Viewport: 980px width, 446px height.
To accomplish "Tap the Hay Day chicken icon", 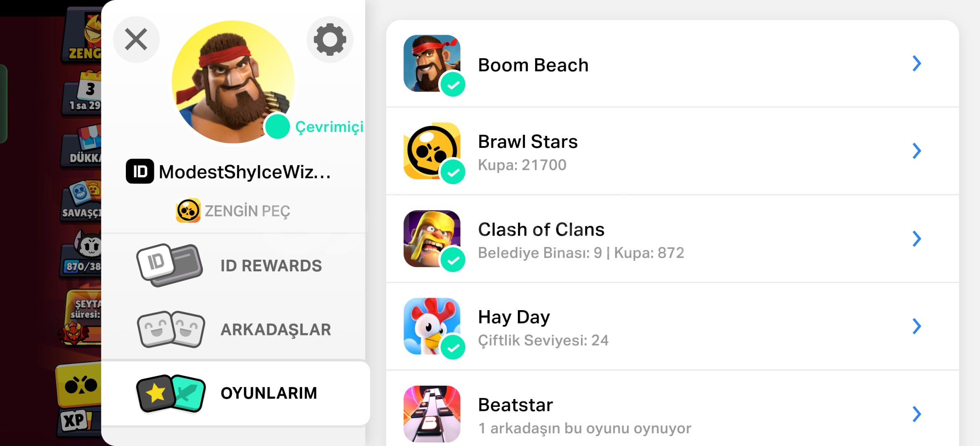I will (432, 326).
